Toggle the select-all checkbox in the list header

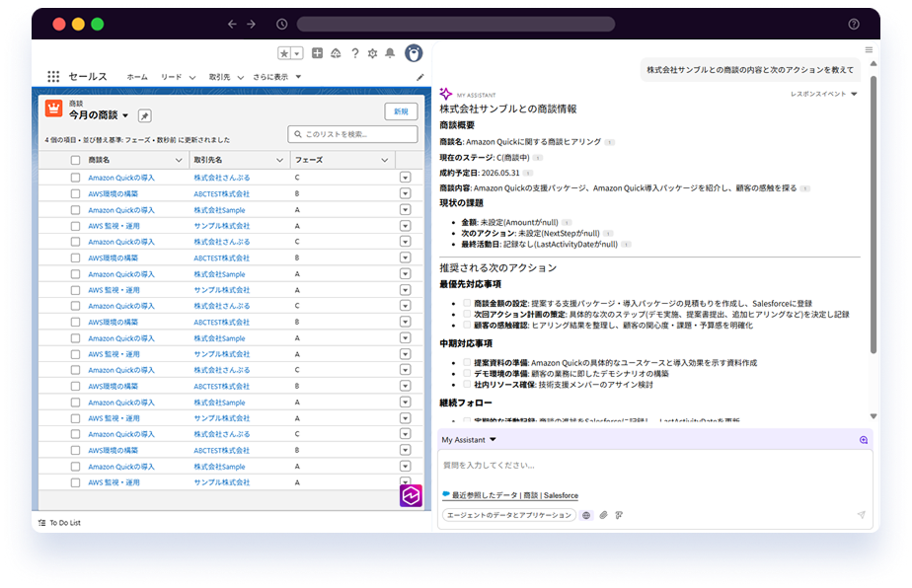tap(76, 159)
